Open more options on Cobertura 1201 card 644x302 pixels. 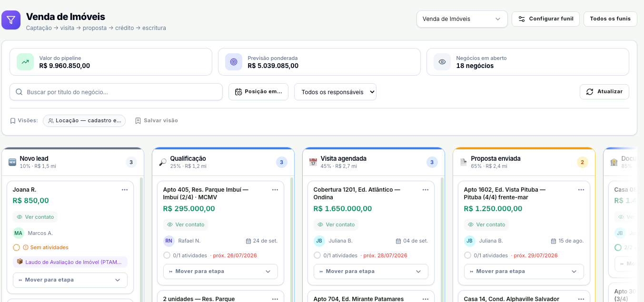426,190
